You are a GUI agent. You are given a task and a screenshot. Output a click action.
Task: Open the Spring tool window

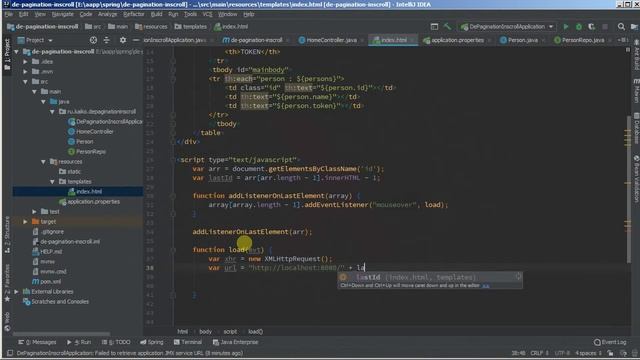[x=151, y=342]
